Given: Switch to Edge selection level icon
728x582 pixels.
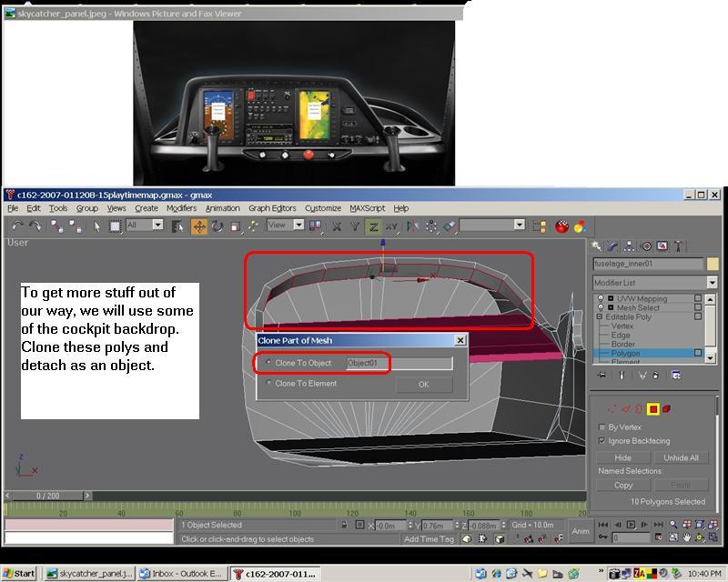Looking at the screenshot, I should (x=626, y=409).
